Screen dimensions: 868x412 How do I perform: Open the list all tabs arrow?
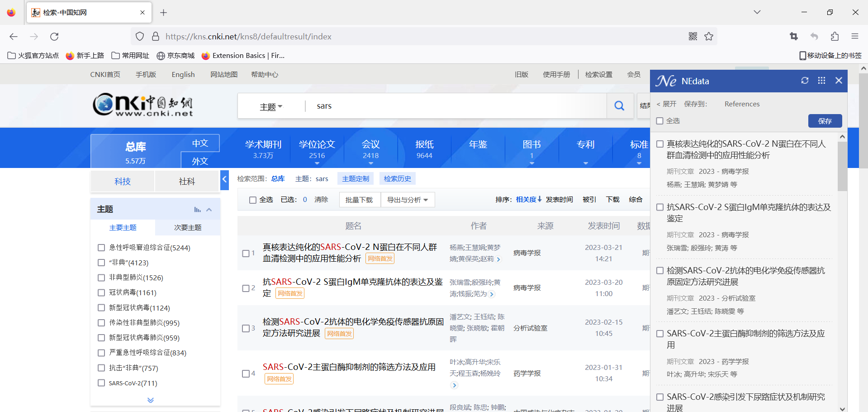point(757,12)
